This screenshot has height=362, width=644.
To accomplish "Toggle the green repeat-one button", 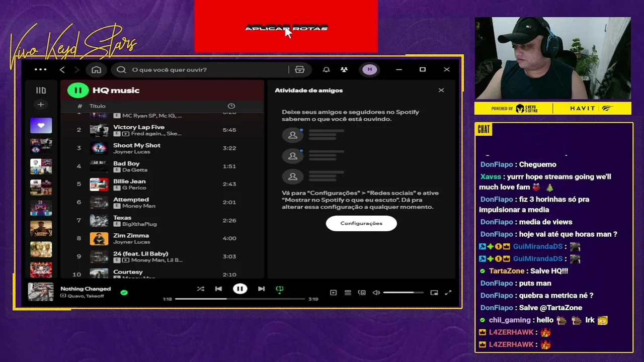I will (x=280, y=289).
